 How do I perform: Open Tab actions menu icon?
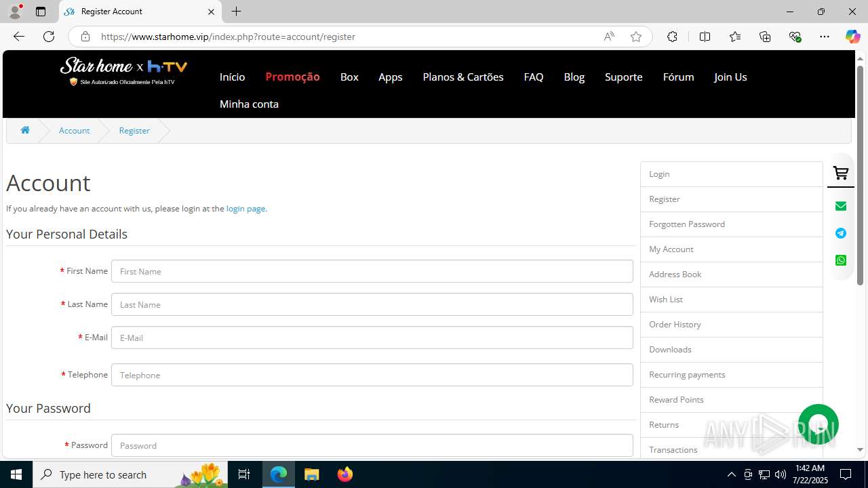click(41, 12)
